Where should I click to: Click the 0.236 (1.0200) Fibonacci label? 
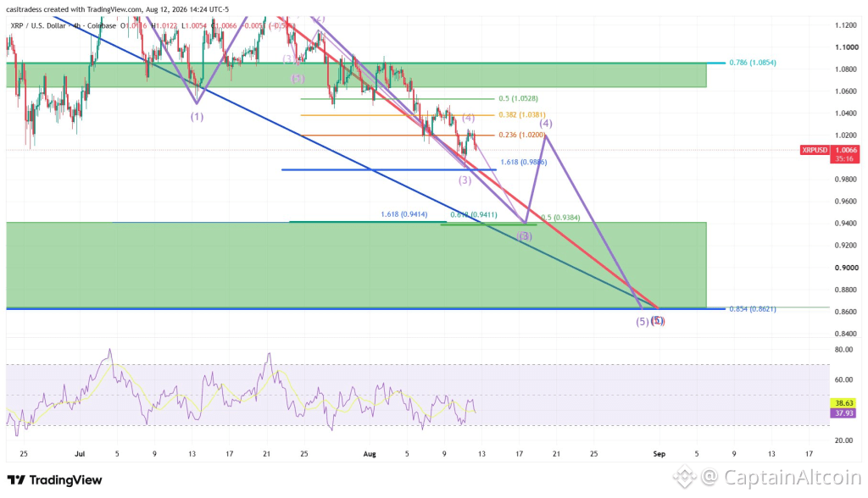pos(521,135)
